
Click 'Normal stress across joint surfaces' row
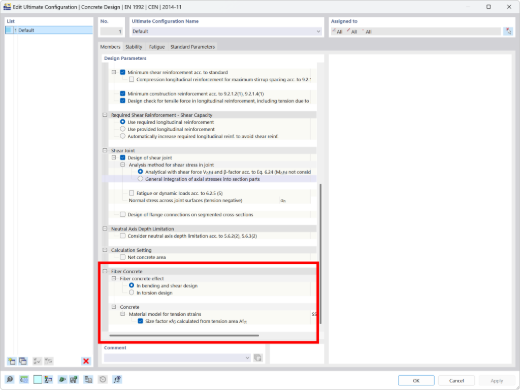[x=209, y=200]
